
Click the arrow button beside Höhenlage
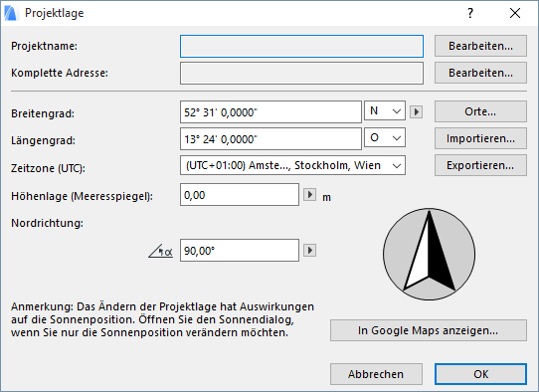pos(309,195)
